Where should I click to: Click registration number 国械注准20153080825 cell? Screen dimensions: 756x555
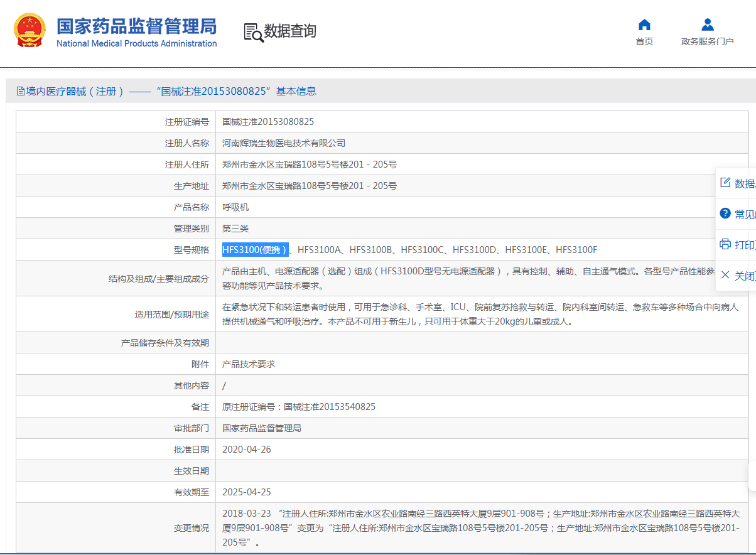268,122
